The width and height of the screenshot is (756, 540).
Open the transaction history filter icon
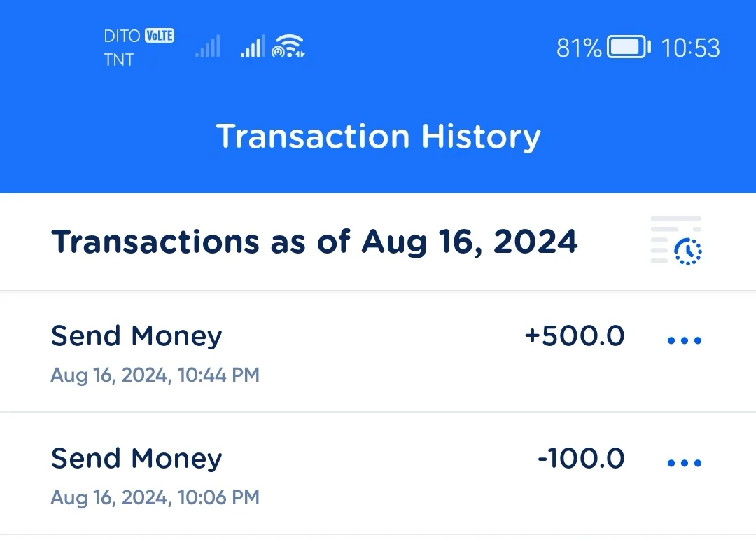[x=676, y=240]
